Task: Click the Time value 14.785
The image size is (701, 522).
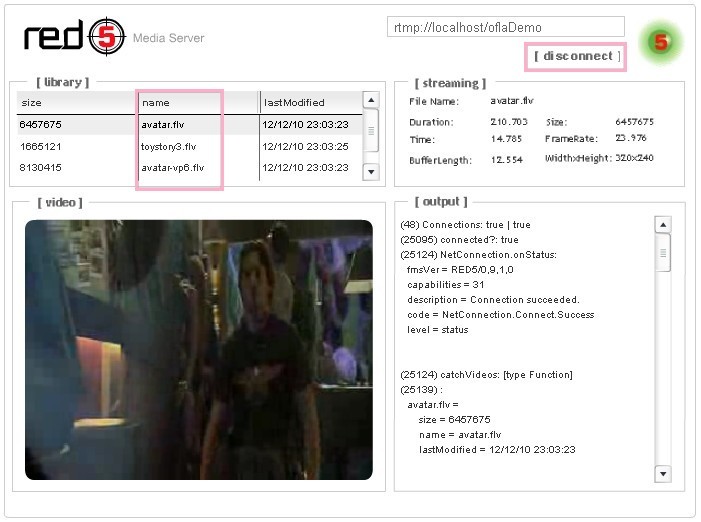Action: point(506,139)
